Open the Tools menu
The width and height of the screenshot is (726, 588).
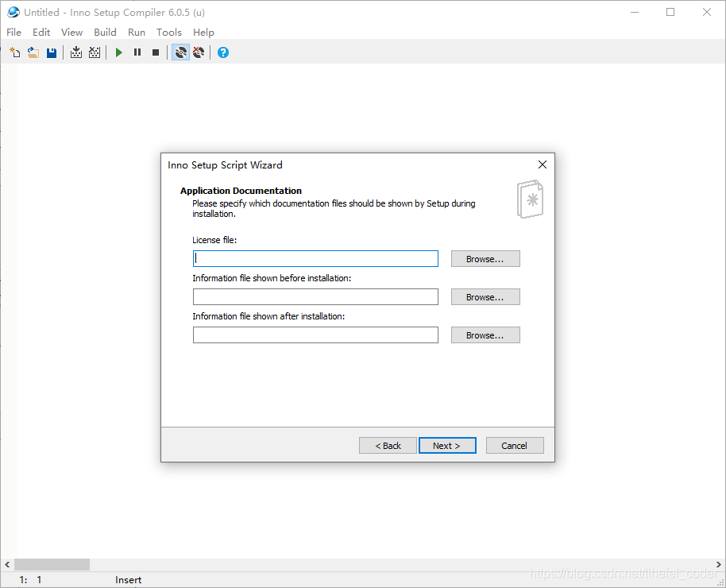[169, 32]
